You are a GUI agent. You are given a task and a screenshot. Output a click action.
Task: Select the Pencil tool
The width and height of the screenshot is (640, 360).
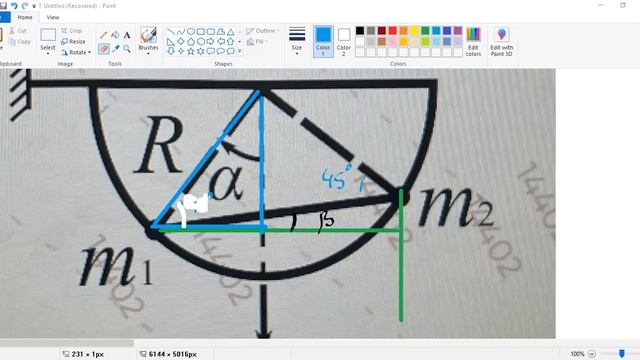click(104, 36)
